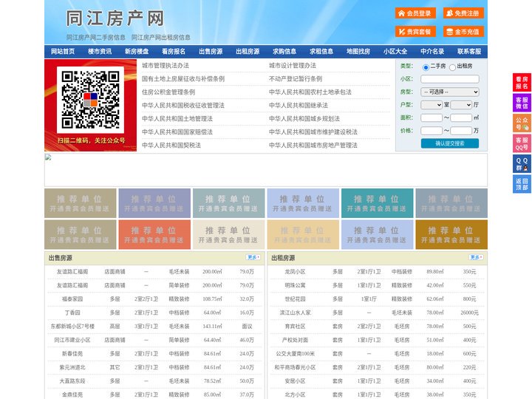
Task: Select the 二手房 radio button
Action: click(x=426, y=67)
